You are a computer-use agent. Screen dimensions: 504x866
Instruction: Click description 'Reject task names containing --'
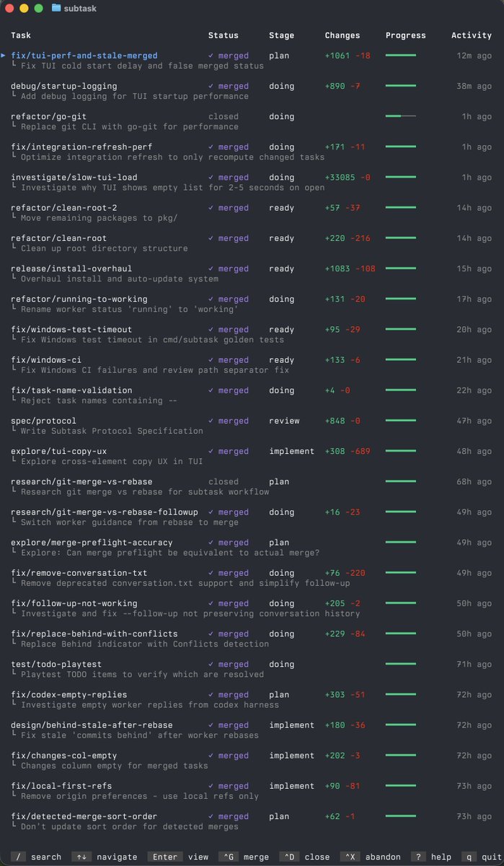pyautogui.click(x=99, y=401)
